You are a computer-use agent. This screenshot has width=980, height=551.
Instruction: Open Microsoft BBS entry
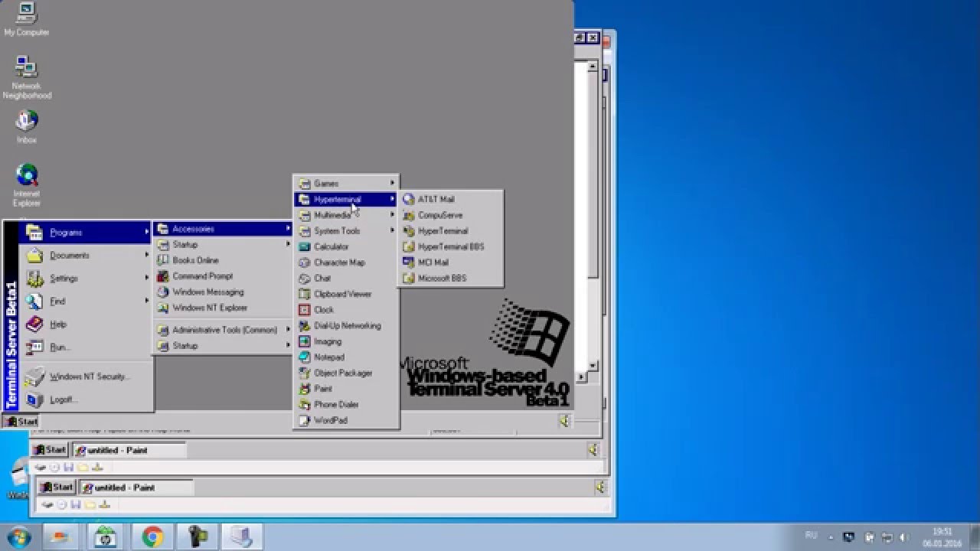450,278
